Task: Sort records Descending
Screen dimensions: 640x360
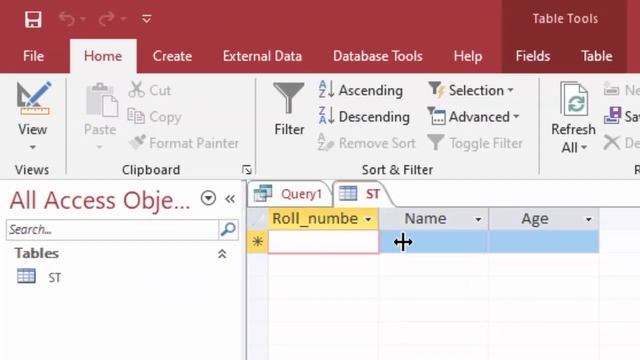Action: click(x=364, y=117)
